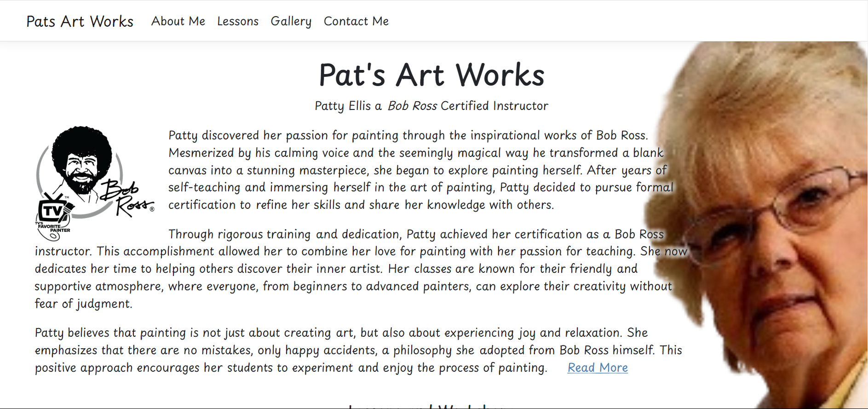This screenshot has width=868, height=409.
Task: Select Contact Me in the navbar
Action: [x=356, y=21]
